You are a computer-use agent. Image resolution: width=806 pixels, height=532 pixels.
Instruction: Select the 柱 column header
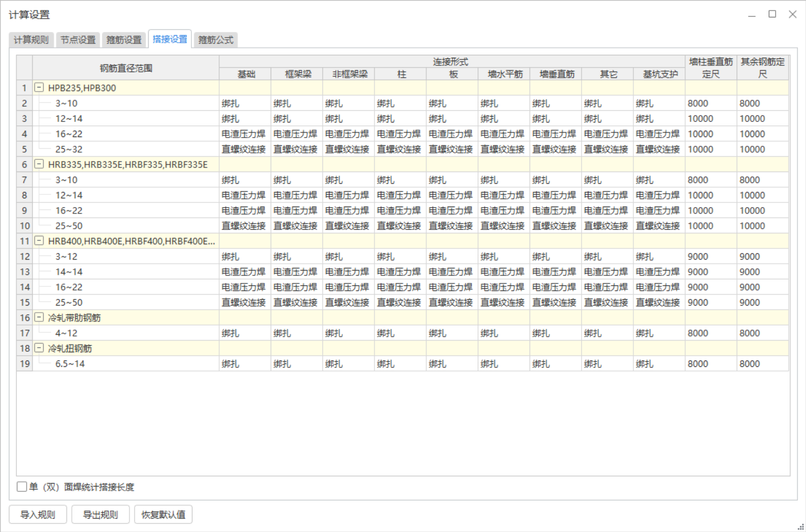tap(401, 74)
